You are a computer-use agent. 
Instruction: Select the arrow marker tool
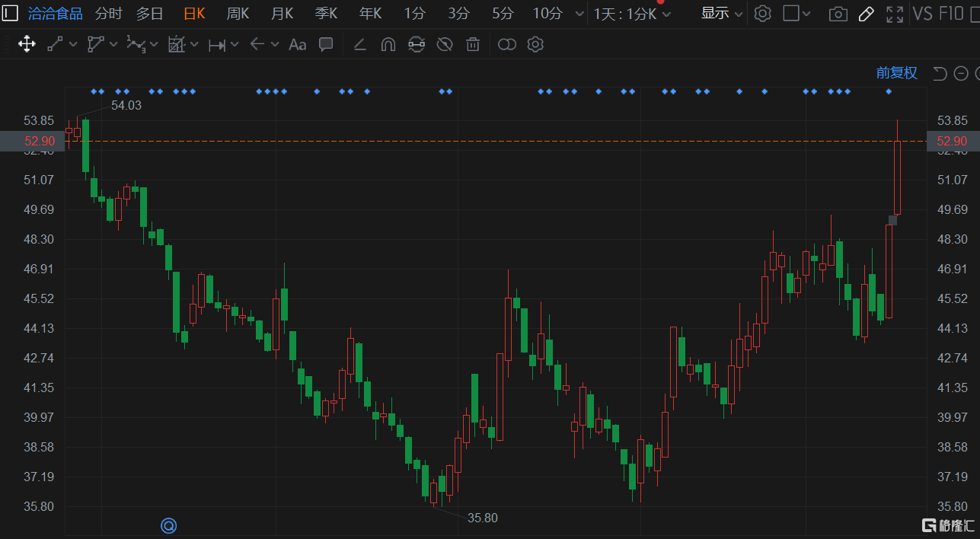coord(257,44)
